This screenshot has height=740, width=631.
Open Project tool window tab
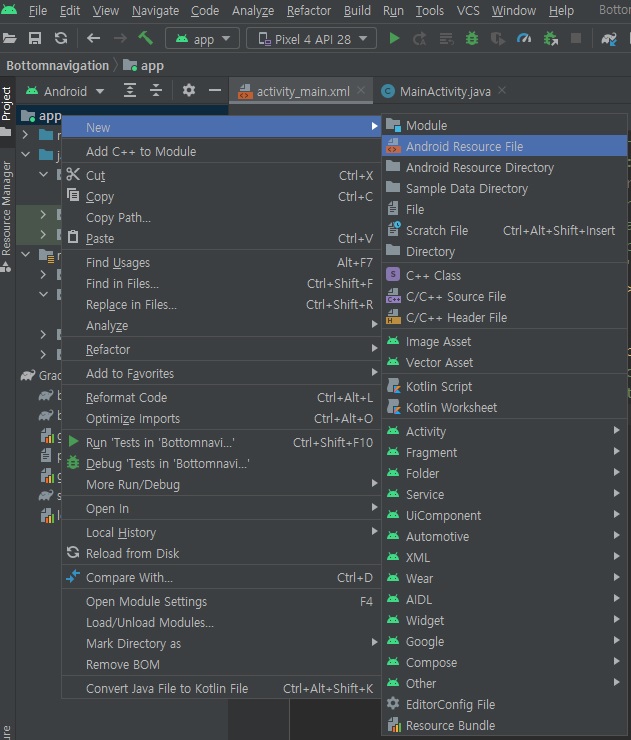point(7,111)
